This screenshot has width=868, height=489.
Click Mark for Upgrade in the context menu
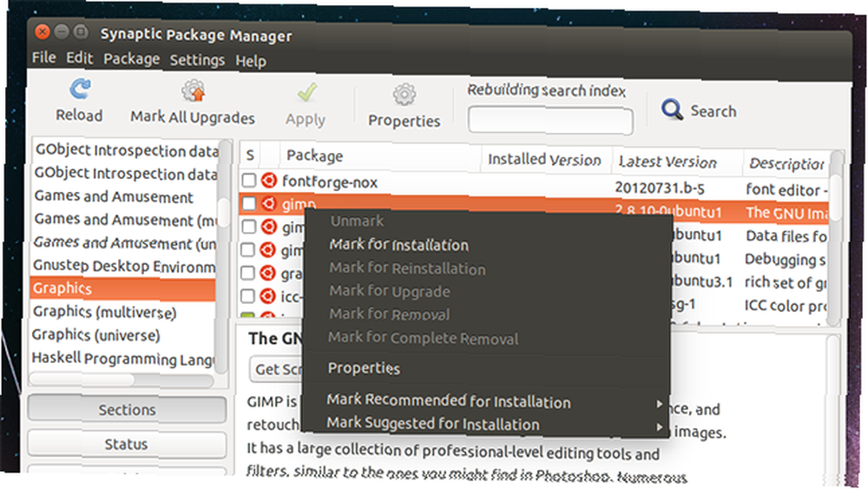tap(389, 291)
